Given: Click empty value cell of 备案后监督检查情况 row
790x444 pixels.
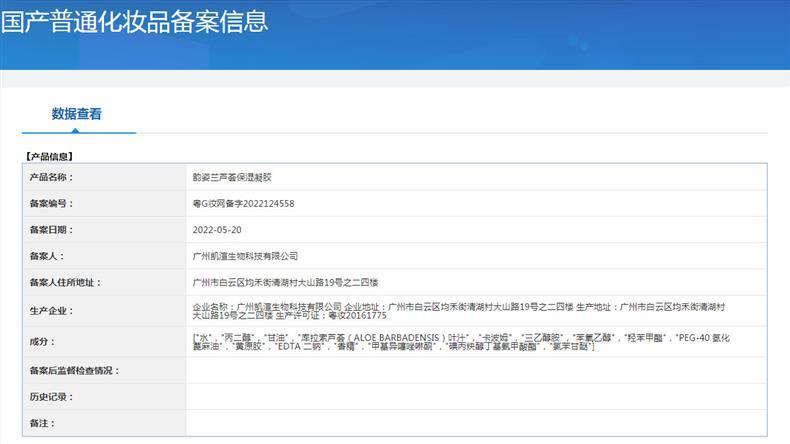Looking at the screenshot, I should pos(477,370).
